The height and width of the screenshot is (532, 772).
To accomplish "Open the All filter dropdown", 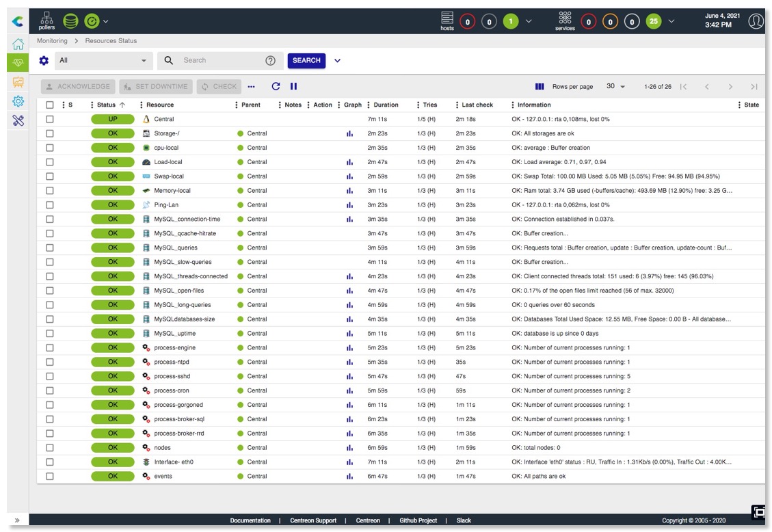I will (103, 60).
